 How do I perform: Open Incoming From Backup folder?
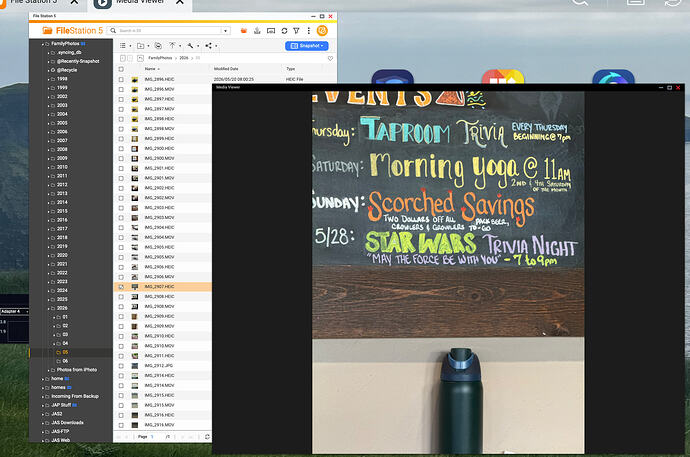75,396
